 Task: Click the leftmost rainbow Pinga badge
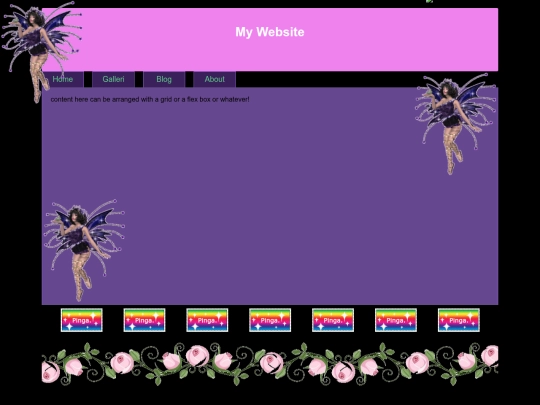(82, 320)
